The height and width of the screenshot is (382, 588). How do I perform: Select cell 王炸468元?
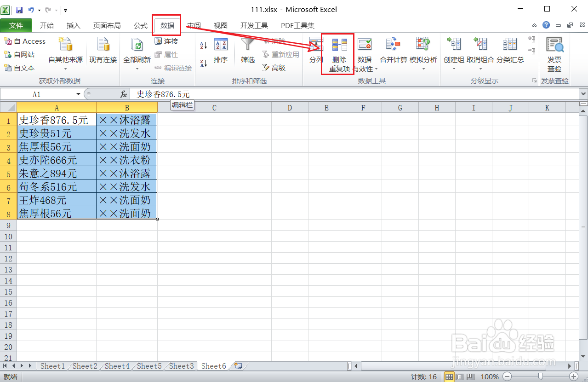click(57, 200)
